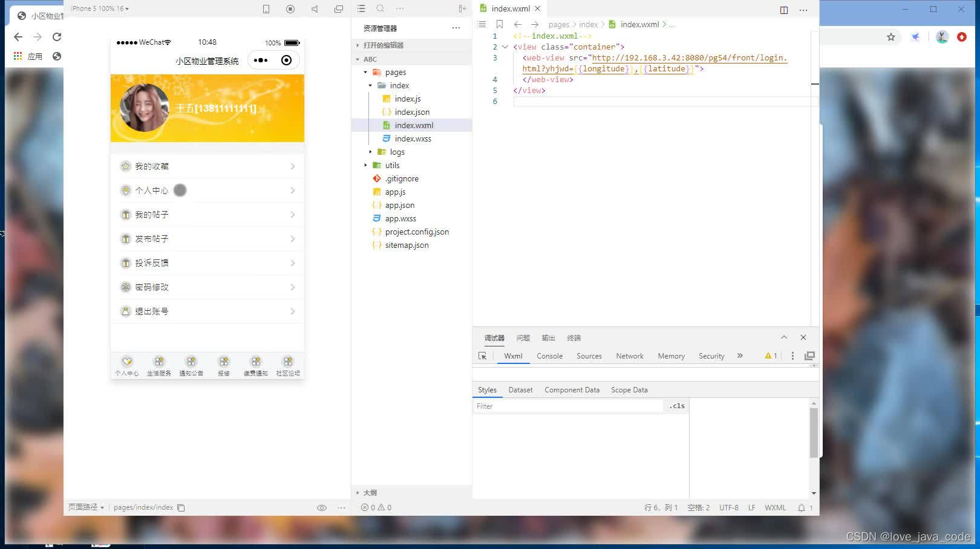Screen dimensions: 980x549
Task: Switch to 通知公告 bottom tab
Action: coord(191,366)
